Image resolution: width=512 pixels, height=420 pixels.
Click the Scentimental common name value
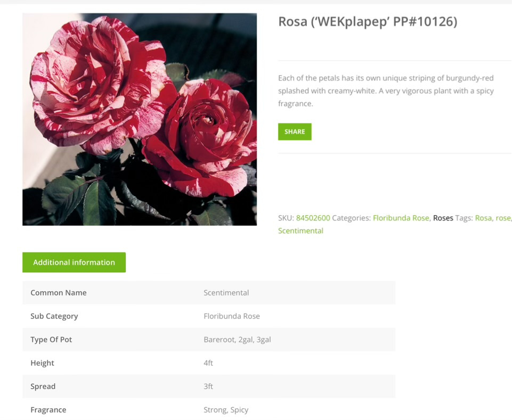tap(226, 293)
